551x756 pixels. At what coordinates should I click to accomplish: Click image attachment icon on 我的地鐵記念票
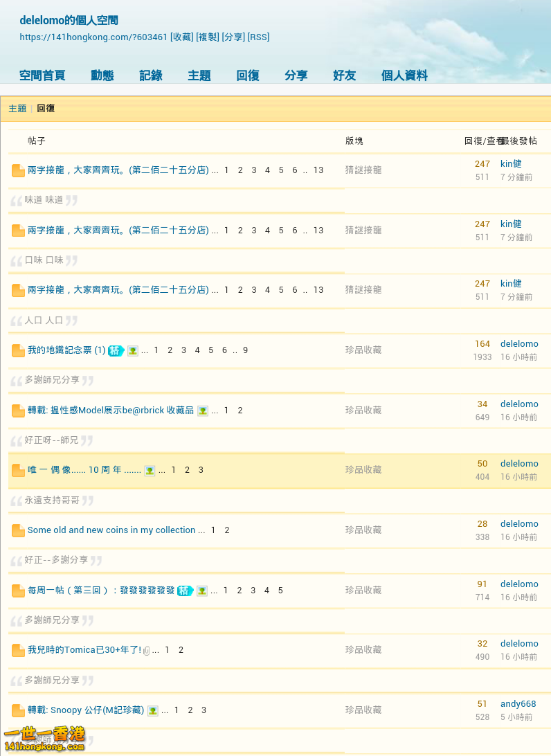pos(133,351)
